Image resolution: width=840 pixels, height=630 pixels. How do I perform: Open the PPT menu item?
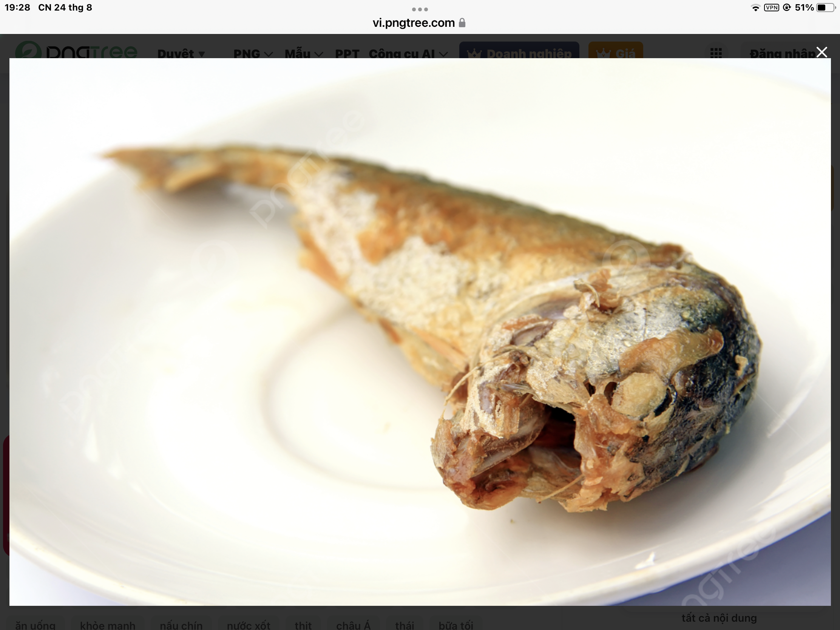coord(347,54)
